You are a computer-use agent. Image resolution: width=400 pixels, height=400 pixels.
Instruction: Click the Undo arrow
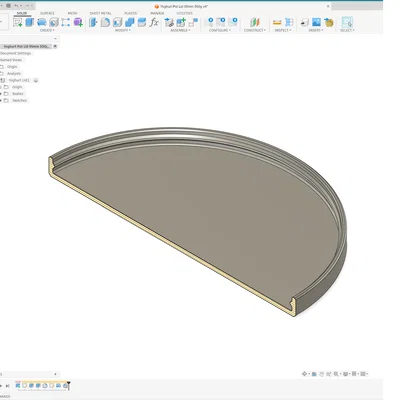point(17,6)
